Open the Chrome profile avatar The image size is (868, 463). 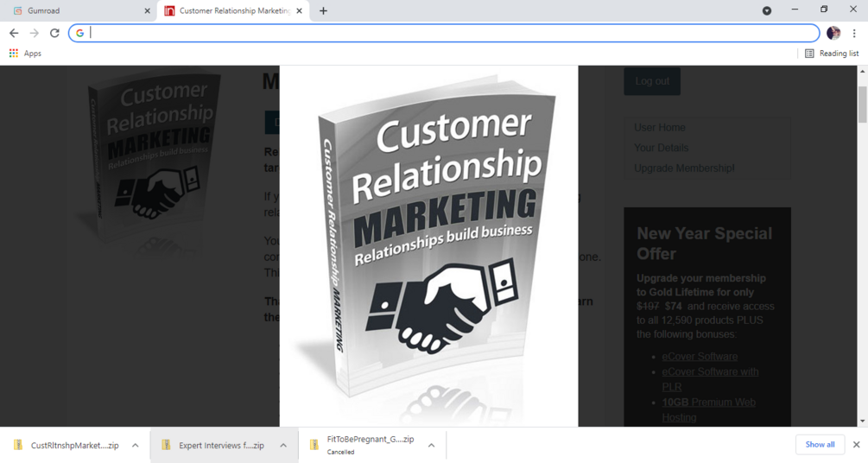coord(833,33)
